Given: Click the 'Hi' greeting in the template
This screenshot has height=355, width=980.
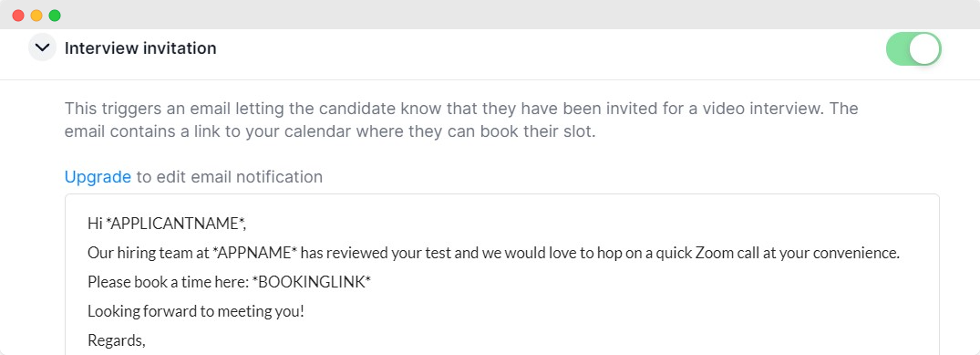Looking at the screenshot, I should click(x=97, y=224).
